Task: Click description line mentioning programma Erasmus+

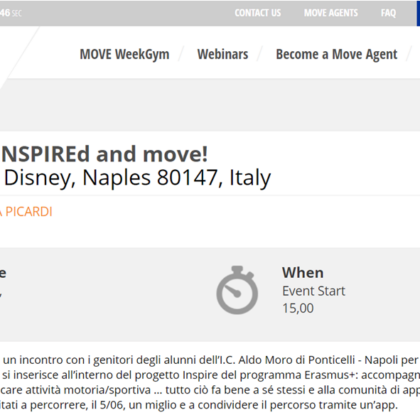Action: coord(210,375)
